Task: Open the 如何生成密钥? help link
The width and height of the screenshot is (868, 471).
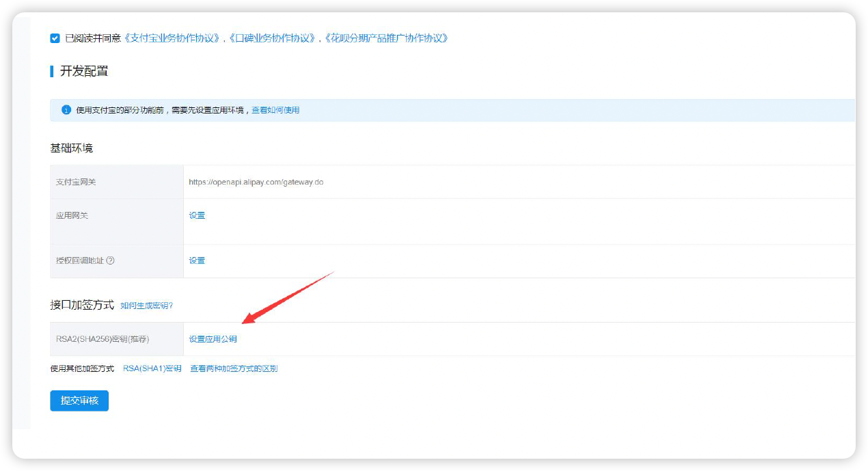Action: [x=147, y=306]
